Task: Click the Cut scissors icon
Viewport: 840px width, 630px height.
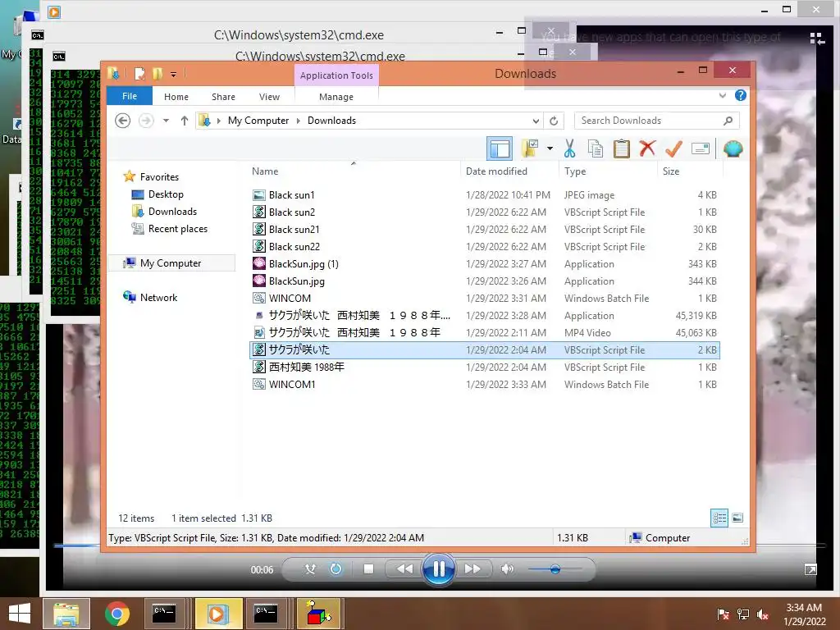Action: [569, 148]
